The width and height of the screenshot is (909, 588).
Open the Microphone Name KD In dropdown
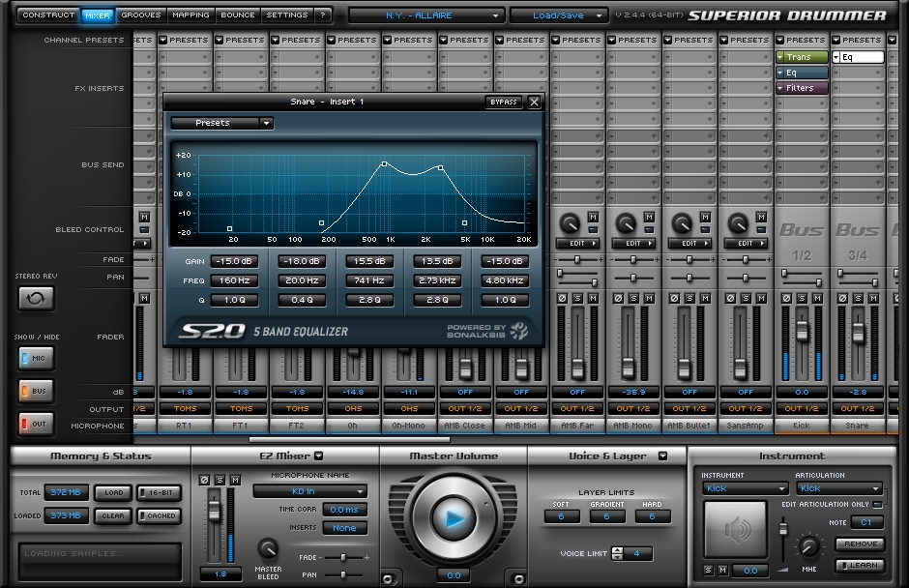(310, 491)
